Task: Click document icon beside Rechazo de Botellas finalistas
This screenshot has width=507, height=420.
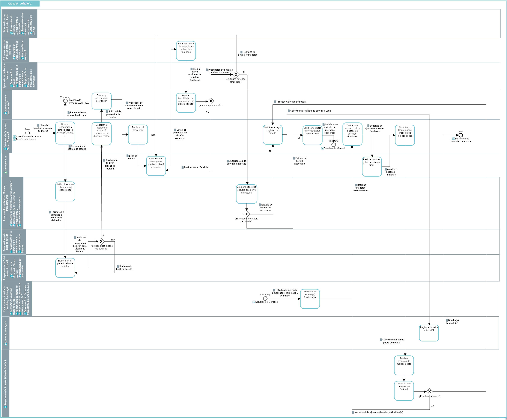Action: [241, 52]
